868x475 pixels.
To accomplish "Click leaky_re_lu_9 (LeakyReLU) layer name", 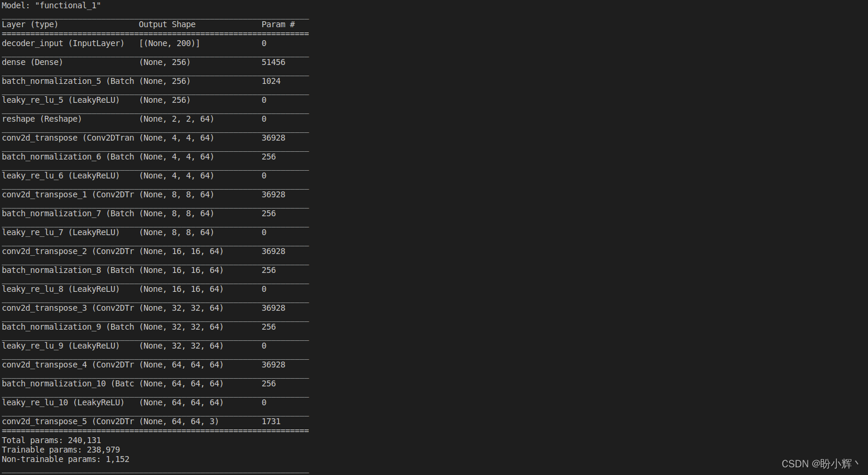I will [61, 346].
